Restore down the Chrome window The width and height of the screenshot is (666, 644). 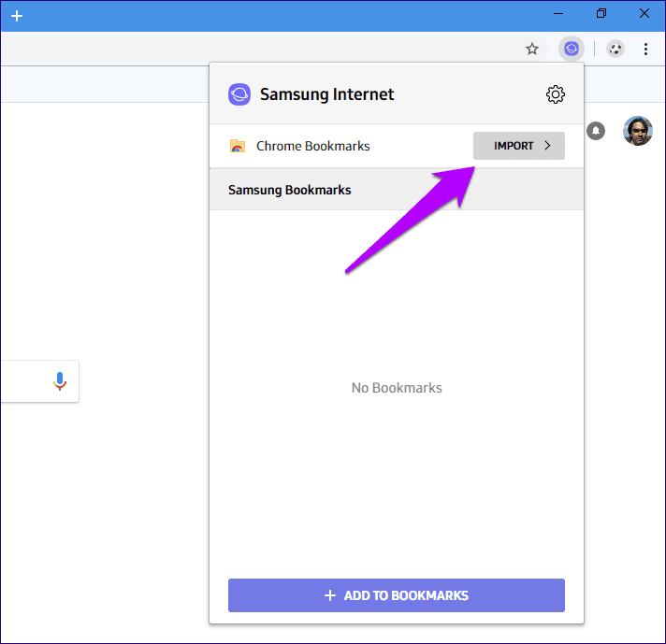coord(601,14)
